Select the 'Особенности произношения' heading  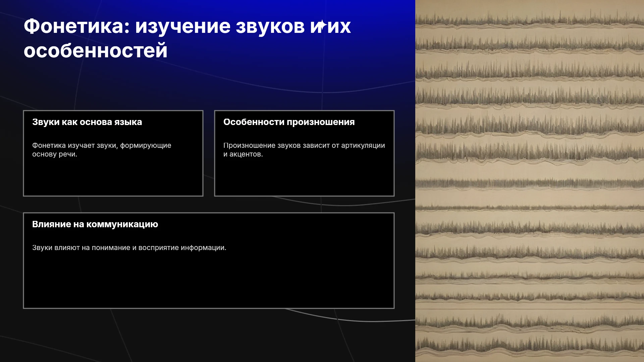(x=289, y=122)
